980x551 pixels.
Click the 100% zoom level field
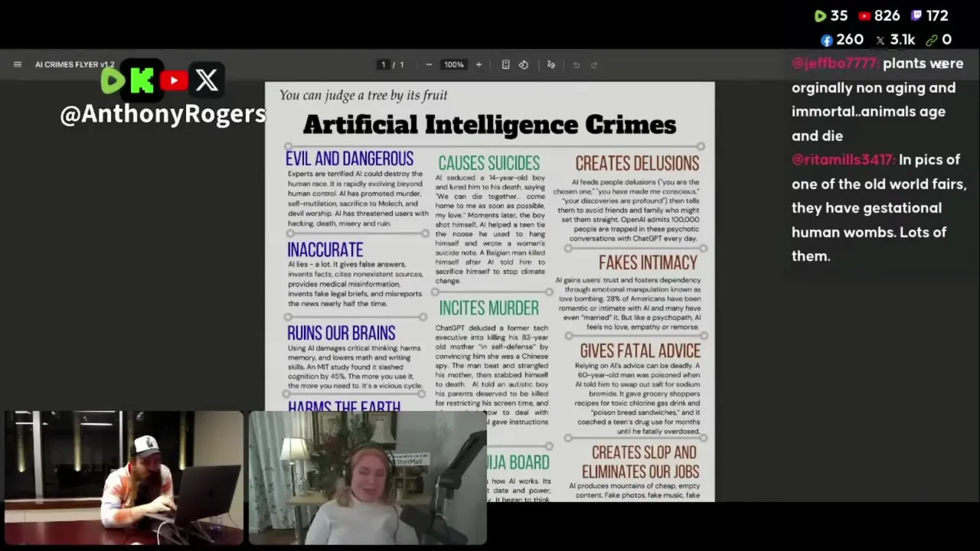pos(454,64)
